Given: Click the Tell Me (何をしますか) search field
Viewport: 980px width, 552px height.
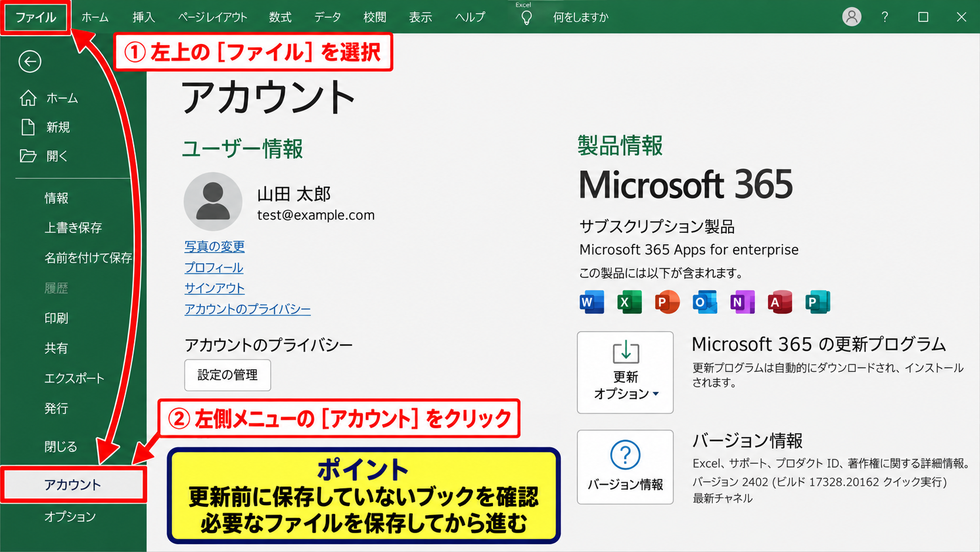Looking at the screenshot, I should [x=581, y=18].
